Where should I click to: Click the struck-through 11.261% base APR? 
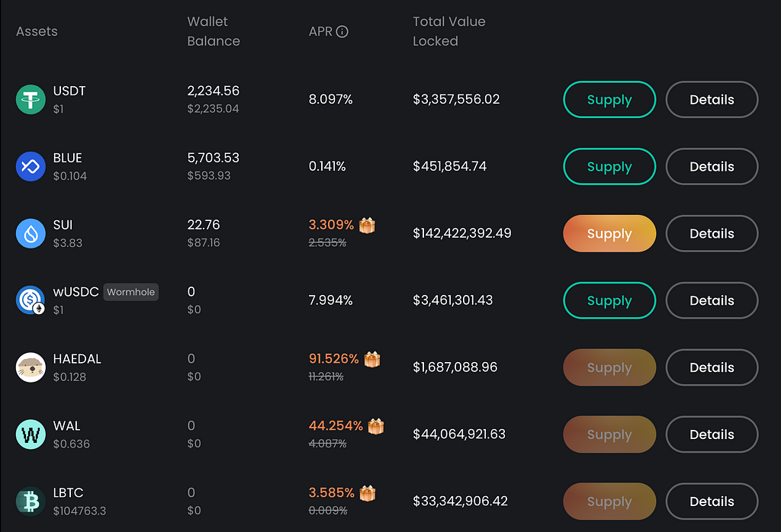[326, 377]
